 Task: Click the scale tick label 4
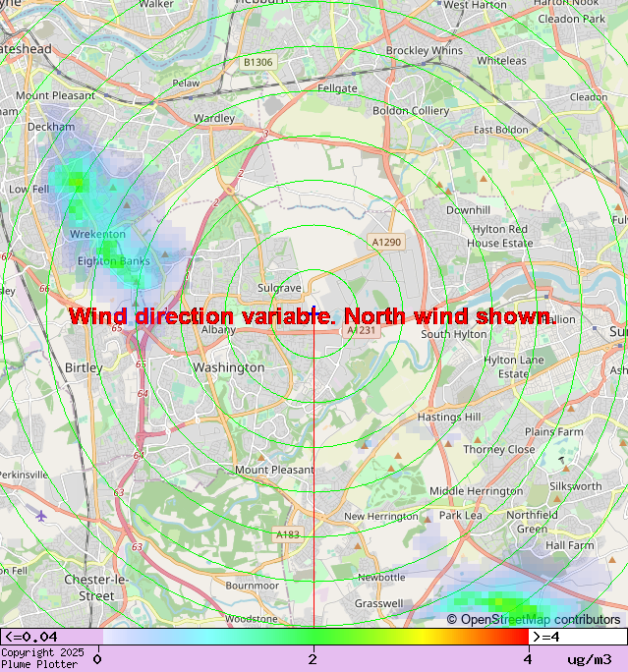coord(528,659)
